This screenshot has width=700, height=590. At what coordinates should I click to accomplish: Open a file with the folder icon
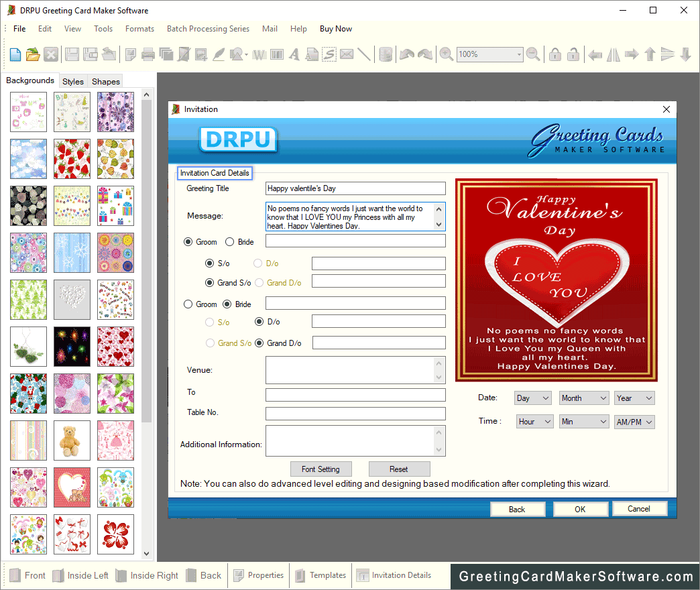pos(33,54)
